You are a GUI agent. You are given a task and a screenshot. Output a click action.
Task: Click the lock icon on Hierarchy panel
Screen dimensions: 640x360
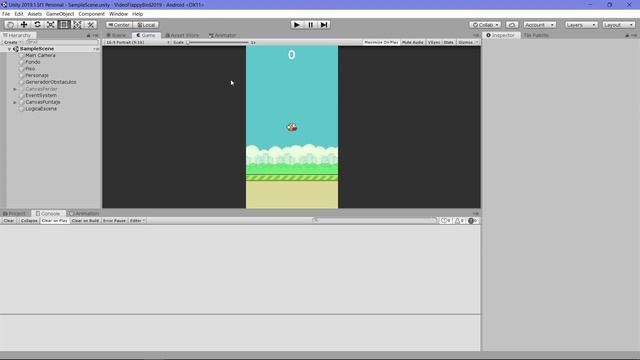tap(89, 36)
